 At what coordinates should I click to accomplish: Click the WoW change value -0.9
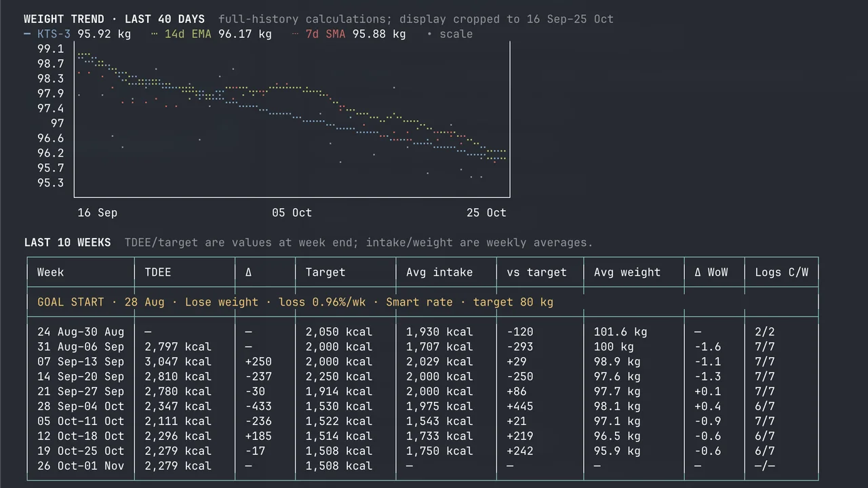click(708, 422)
